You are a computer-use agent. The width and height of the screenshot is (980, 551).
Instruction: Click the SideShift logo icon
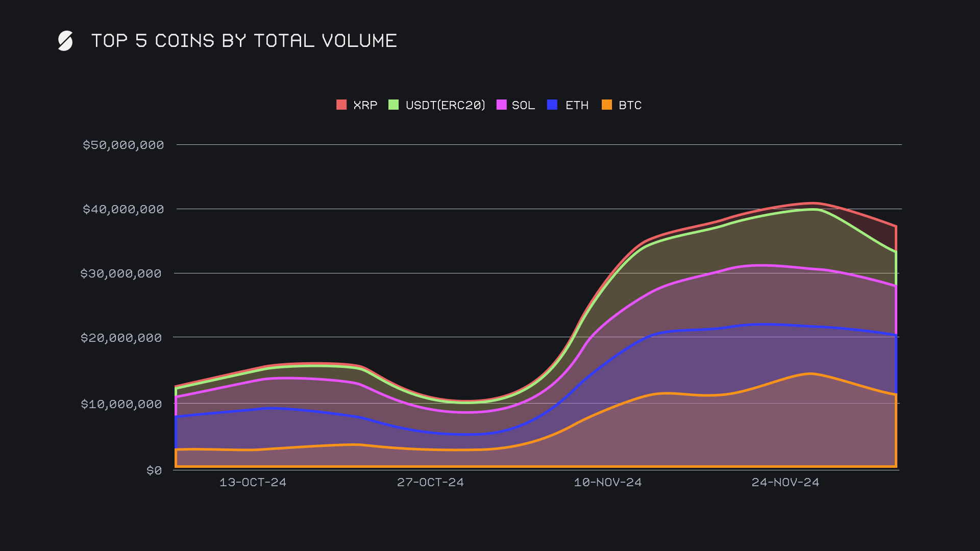(65, 41)
